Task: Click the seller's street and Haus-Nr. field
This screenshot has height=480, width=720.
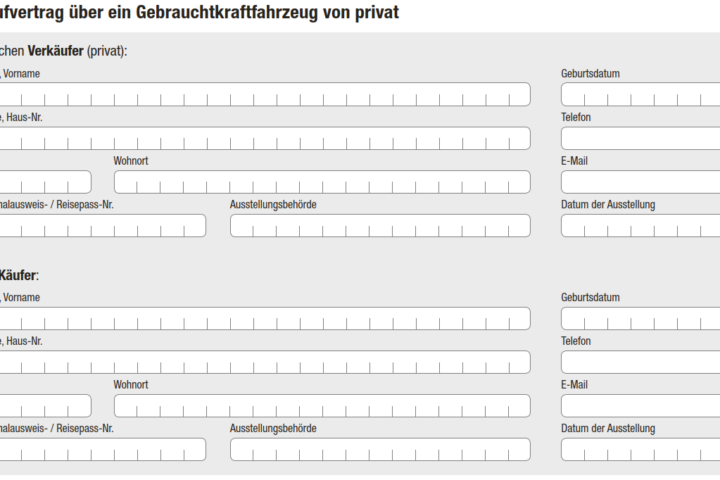Action: click(x=264, y=138)
